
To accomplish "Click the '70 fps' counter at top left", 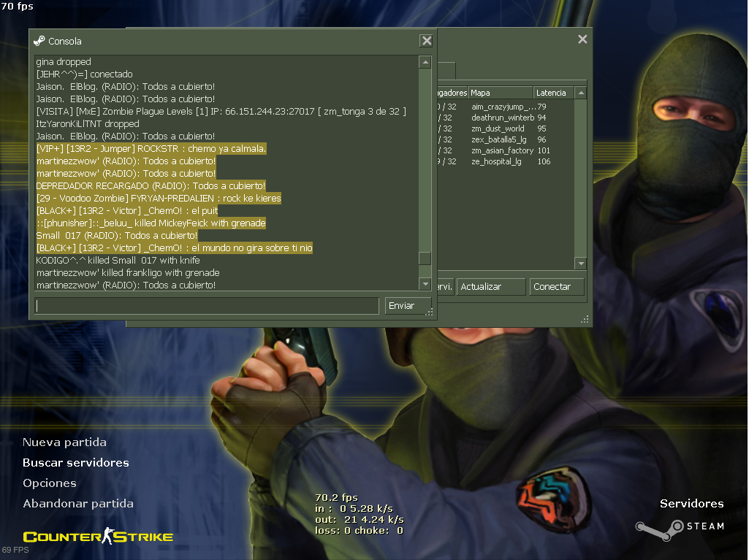I will (x=18, y=7).
